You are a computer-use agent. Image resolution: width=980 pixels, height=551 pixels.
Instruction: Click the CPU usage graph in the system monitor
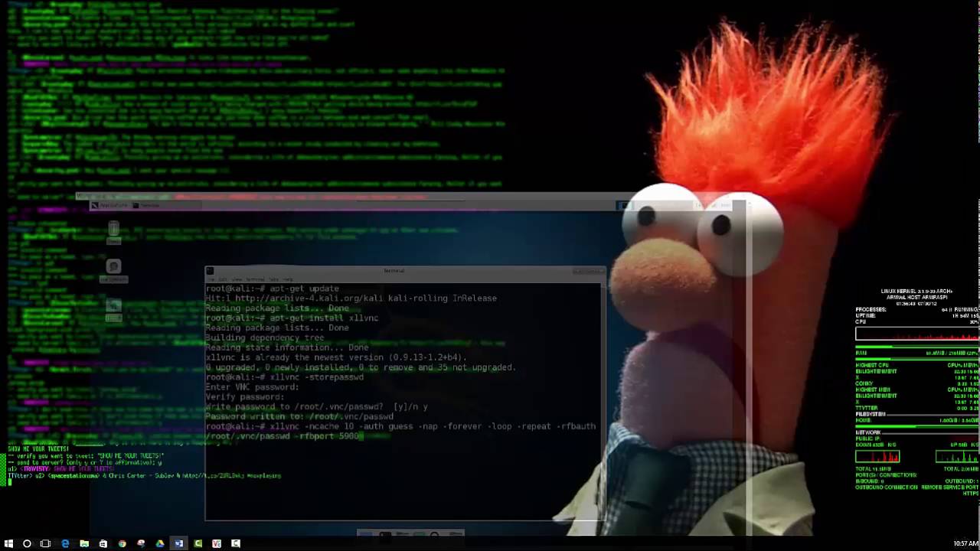(x=916, y=334)
